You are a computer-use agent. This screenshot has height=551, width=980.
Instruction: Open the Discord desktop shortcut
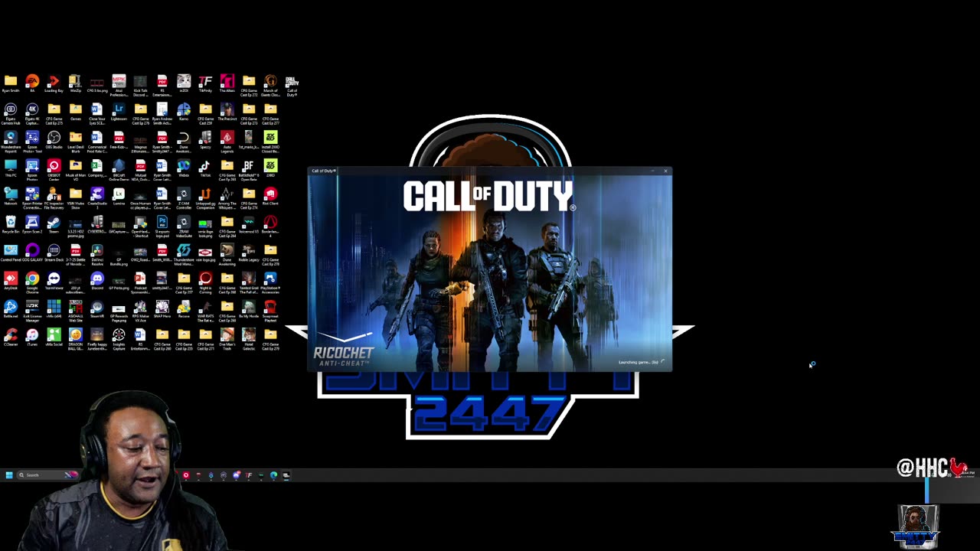96,282
